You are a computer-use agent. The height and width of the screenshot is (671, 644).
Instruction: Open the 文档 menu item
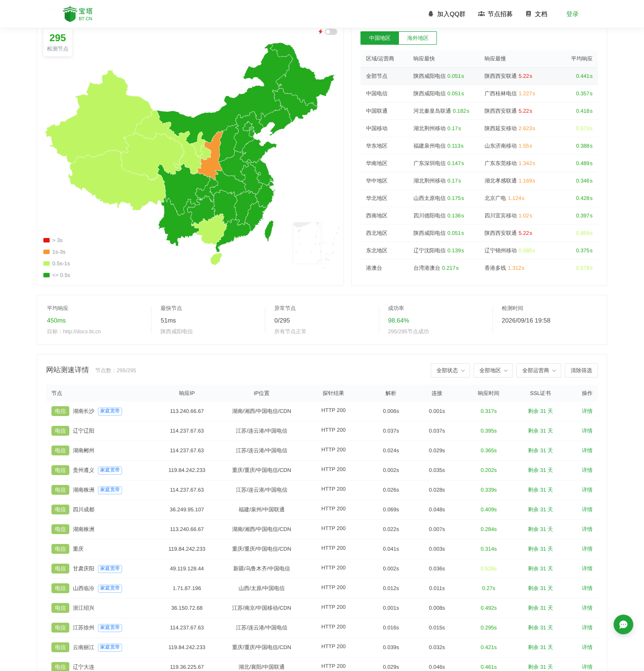(x=536, y=14)
